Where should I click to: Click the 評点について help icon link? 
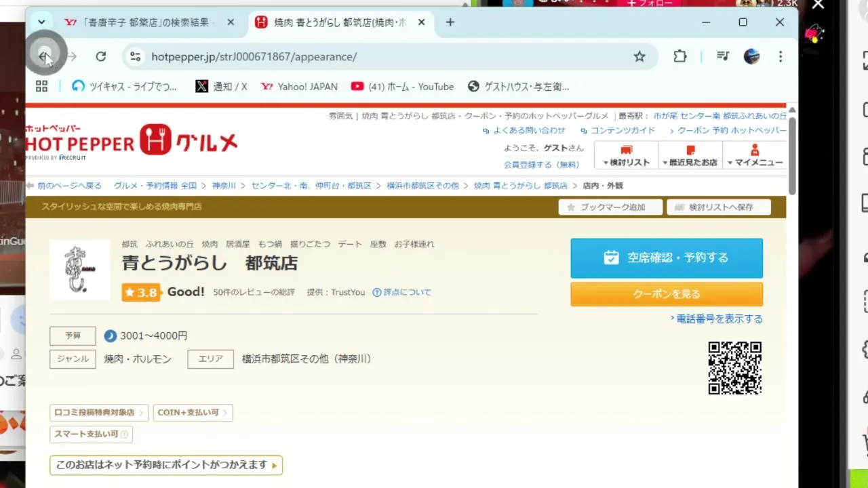coord(401,292)
